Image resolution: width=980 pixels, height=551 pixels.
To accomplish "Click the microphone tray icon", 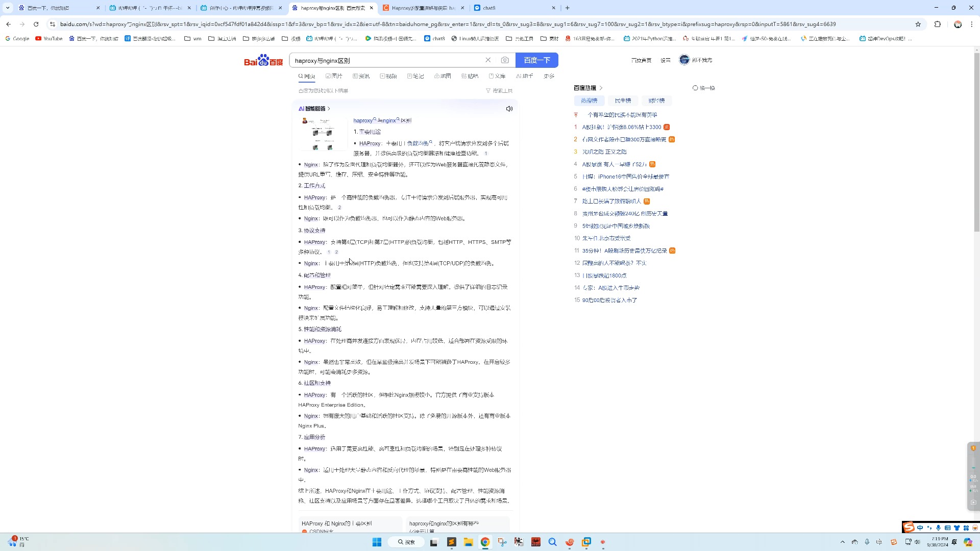I will [x=867, y=542].
